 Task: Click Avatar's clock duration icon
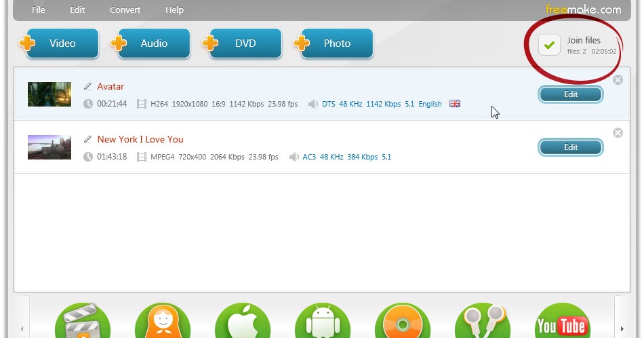point(88,104)
